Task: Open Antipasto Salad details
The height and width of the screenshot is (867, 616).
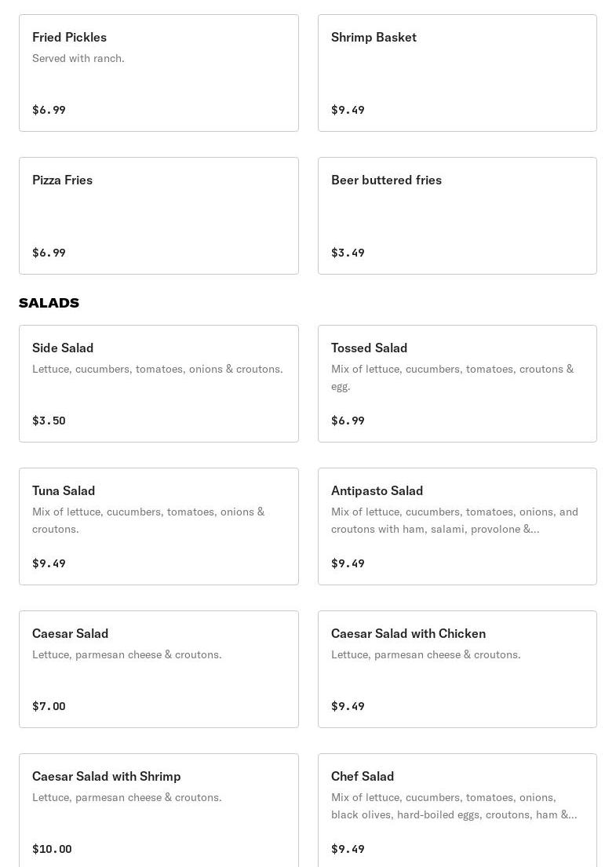Action: 457,526
